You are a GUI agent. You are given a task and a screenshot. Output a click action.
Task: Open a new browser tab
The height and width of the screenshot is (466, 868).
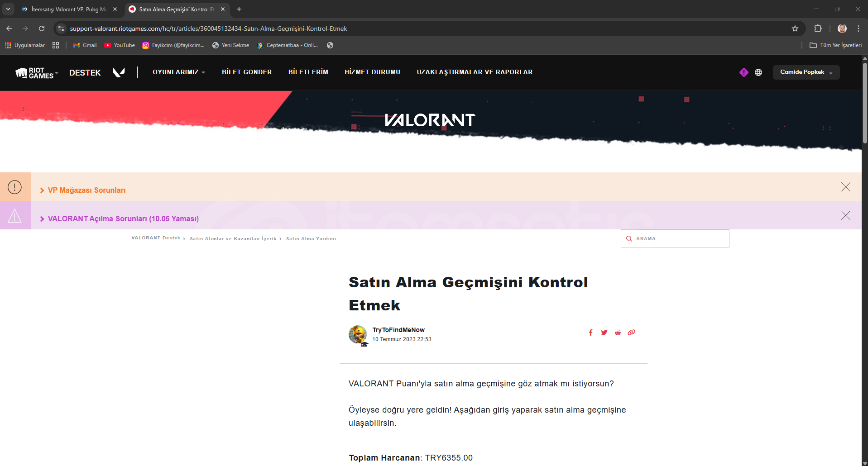pos(239,9)
